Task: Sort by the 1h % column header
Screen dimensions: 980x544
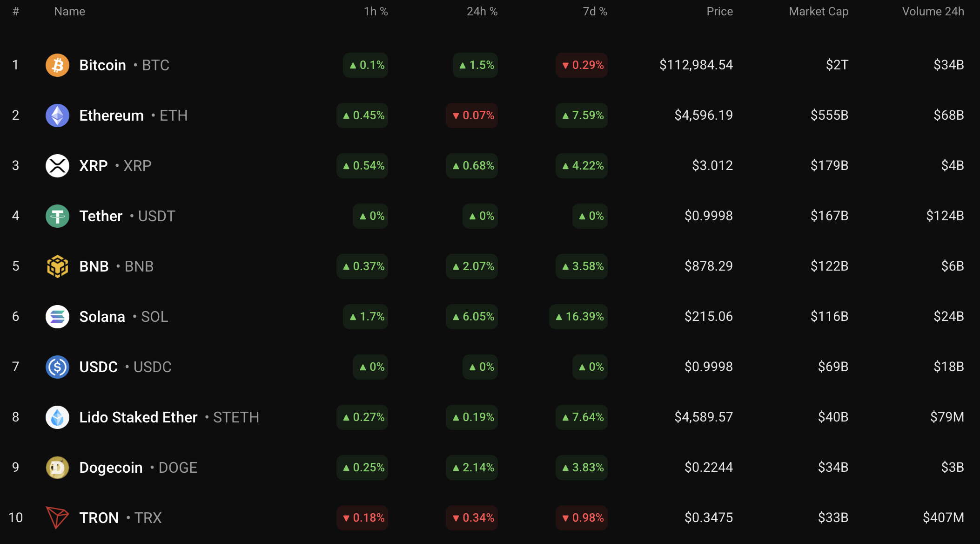Action: [x=376, y=12]
